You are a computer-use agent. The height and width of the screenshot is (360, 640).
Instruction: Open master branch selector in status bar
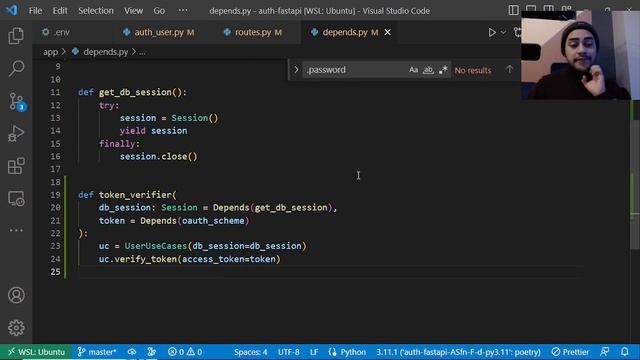[x=97, y=352]
